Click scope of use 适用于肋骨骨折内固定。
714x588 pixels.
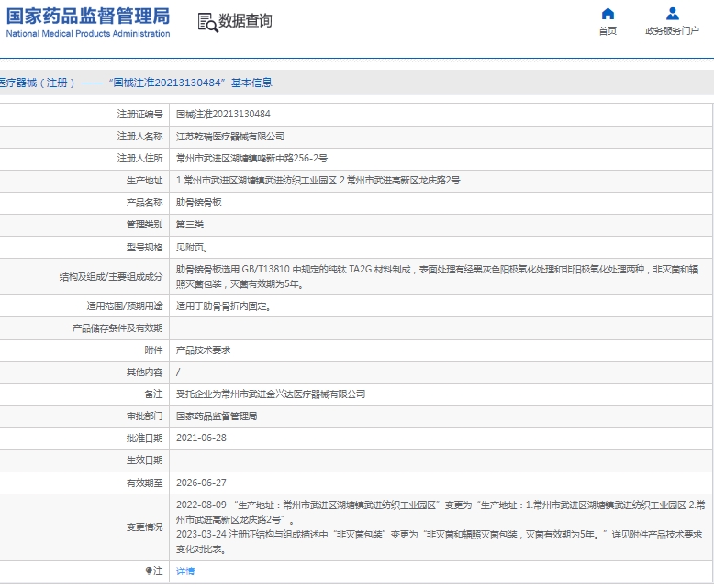(x=224, y=306)
